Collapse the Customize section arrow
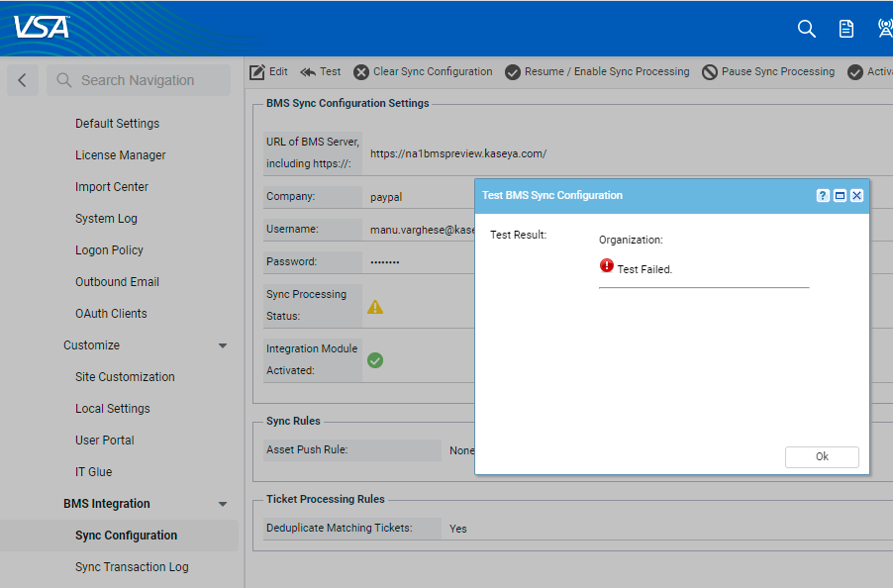This screenshot has height=588, width=893. [223, 345]
